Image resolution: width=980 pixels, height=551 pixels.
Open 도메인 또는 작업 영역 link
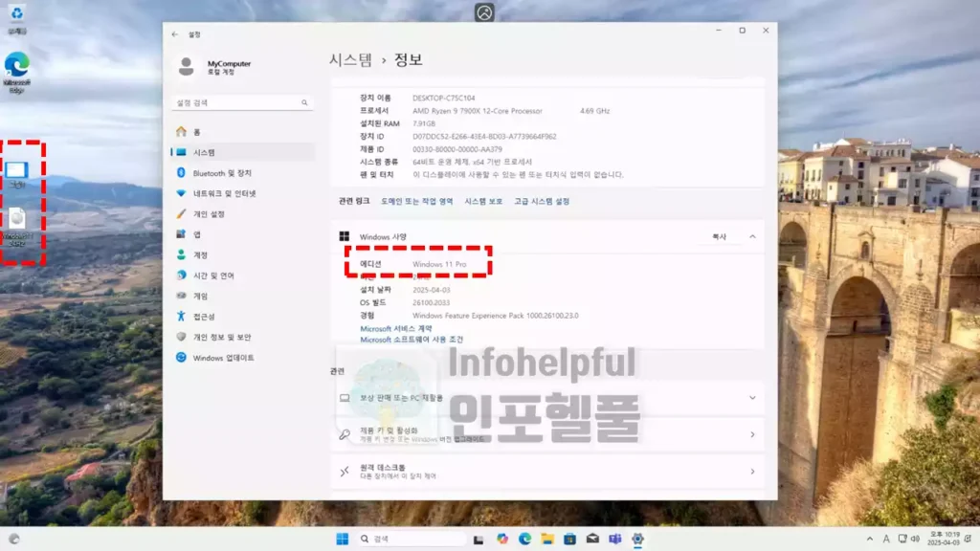tap(417, 201)
